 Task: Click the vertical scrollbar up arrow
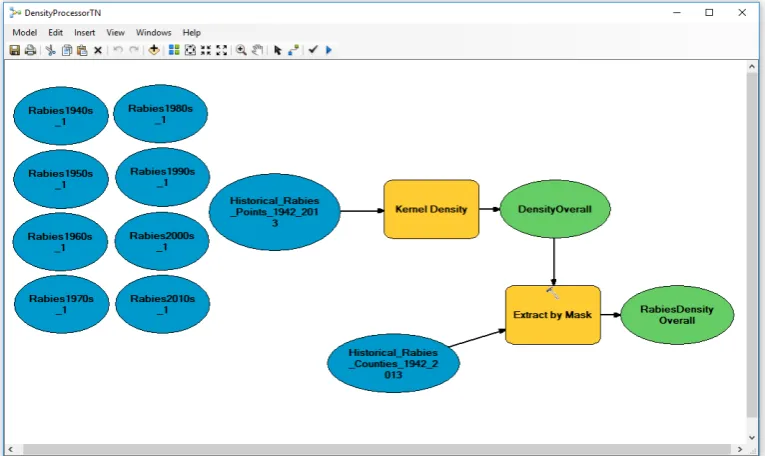click(752, 67)
